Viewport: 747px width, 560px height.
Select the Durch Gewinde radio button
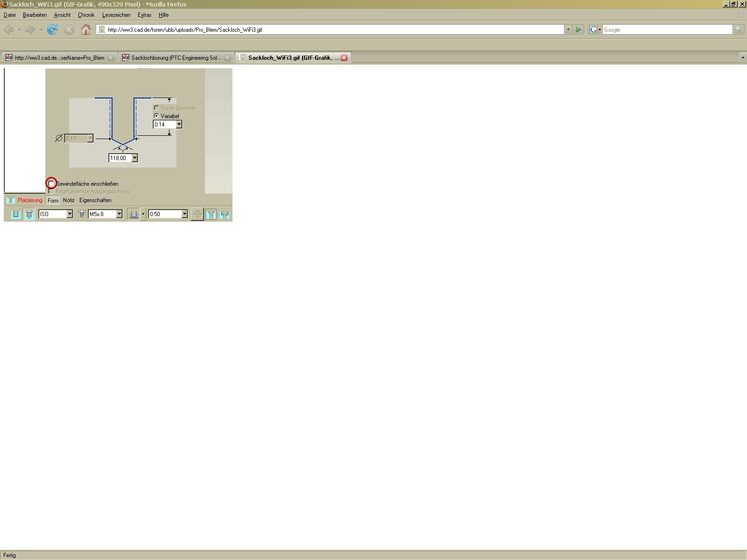click(x=156, y=108)
